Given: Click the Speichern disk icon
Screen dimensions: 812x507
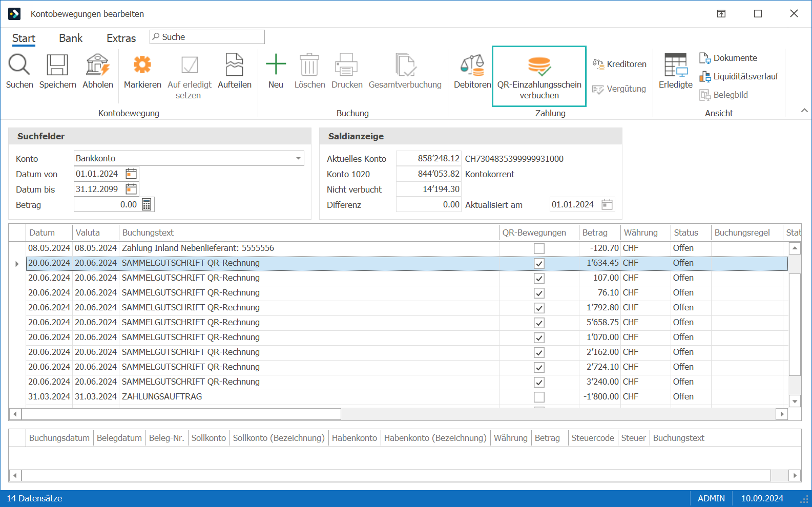Looking at the screenshot, I should (x=57, y=65).
